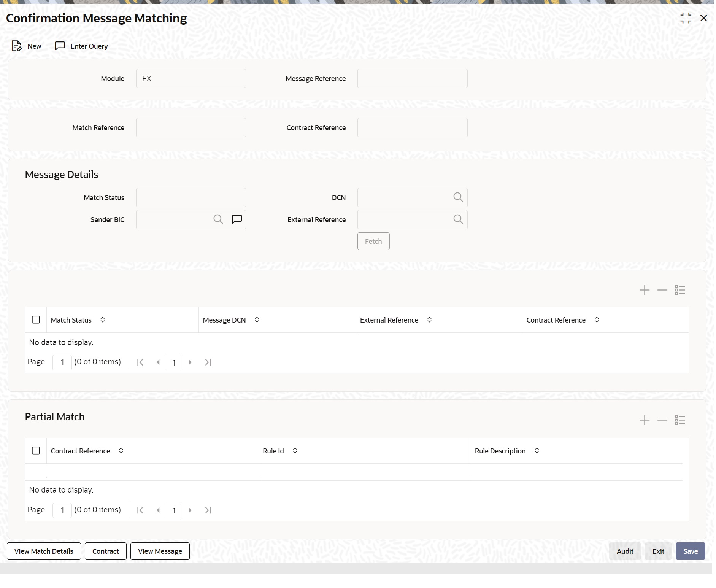Select all rows in message match table
The width and height of the screenshot is (716, 588).
coord(36,320)
